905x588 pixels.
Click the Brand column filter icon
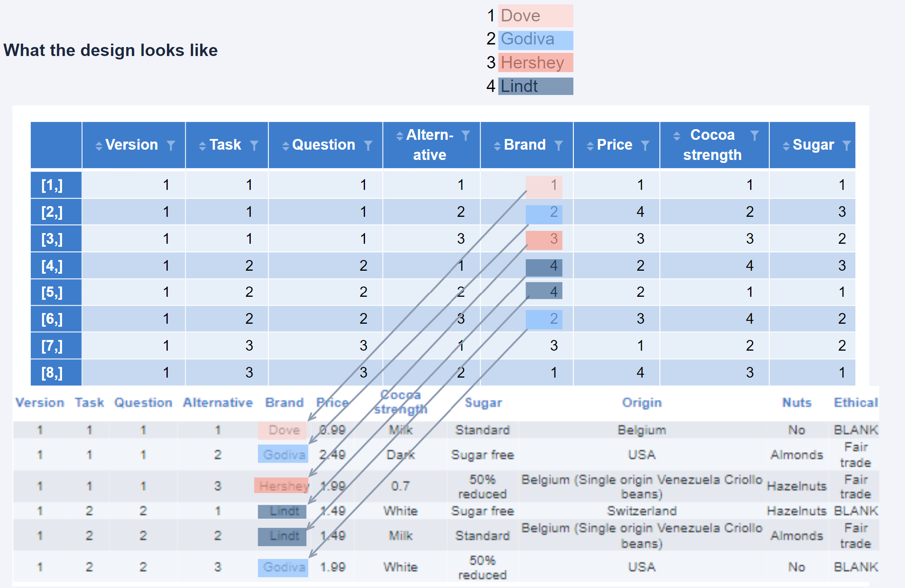point(558,146)
